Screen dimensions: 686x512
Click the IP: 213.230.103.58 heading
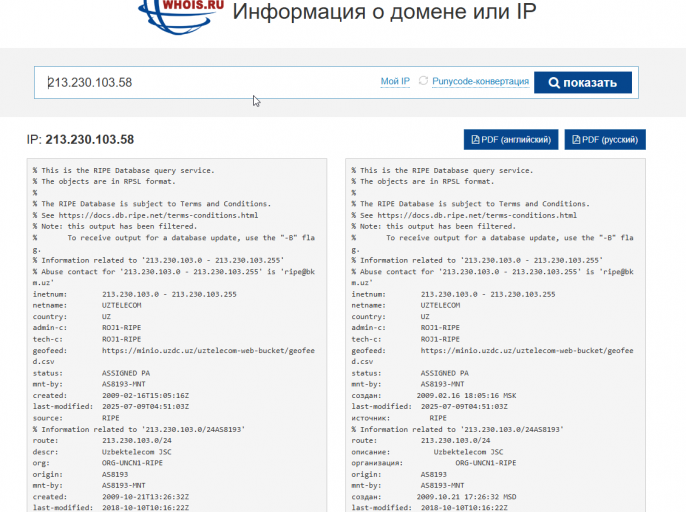(80, 140)
